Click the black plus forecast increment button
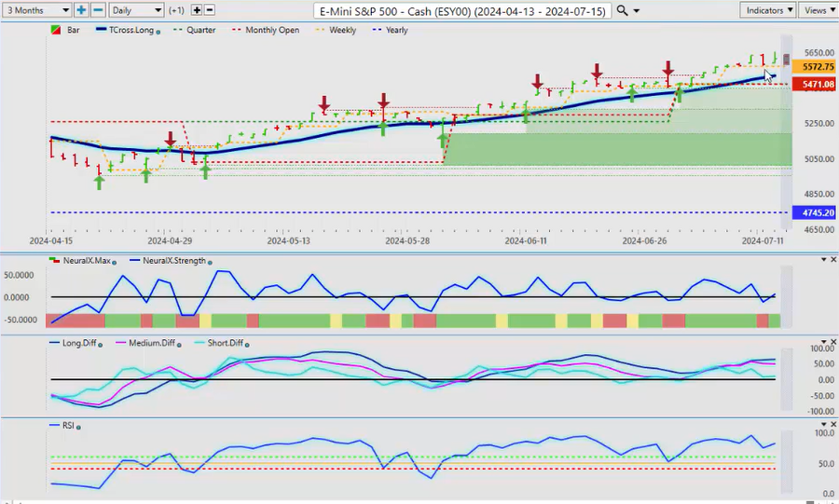839x504 pixels. [x=197, y=10]
